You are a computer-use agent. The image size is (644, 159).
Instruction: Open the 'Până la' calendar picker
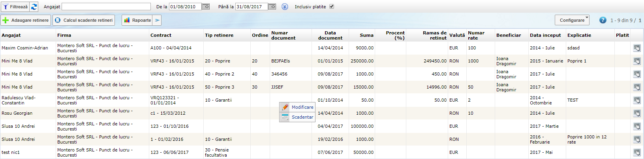pyautogui.click(x=272, y=7)
